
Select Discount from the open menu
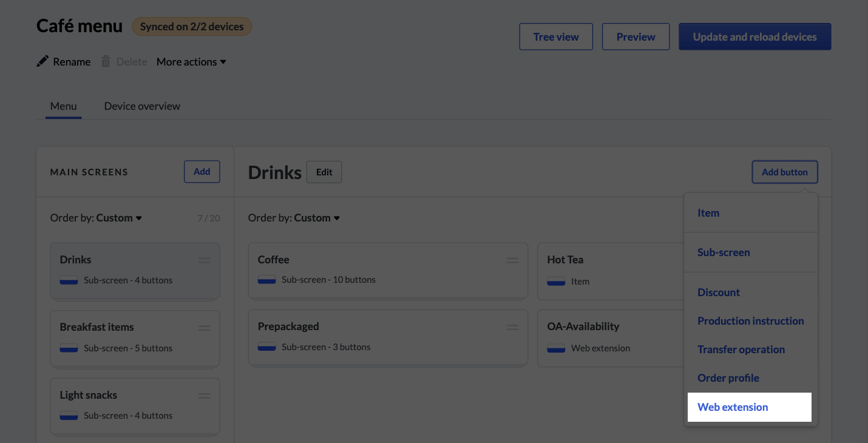click(x=719, y=292)
